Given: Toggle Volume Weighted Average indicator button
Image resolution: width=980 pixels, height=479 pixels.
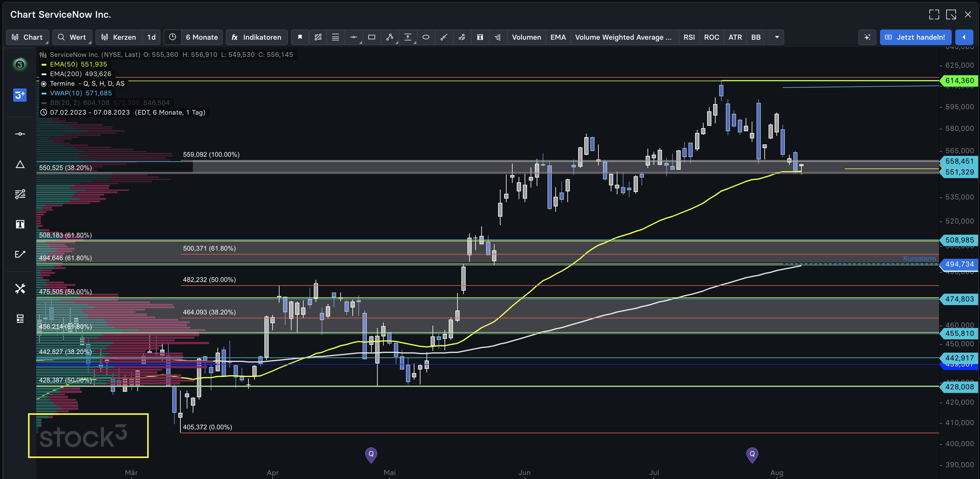Looking at the screenshot, I should 623,37.
